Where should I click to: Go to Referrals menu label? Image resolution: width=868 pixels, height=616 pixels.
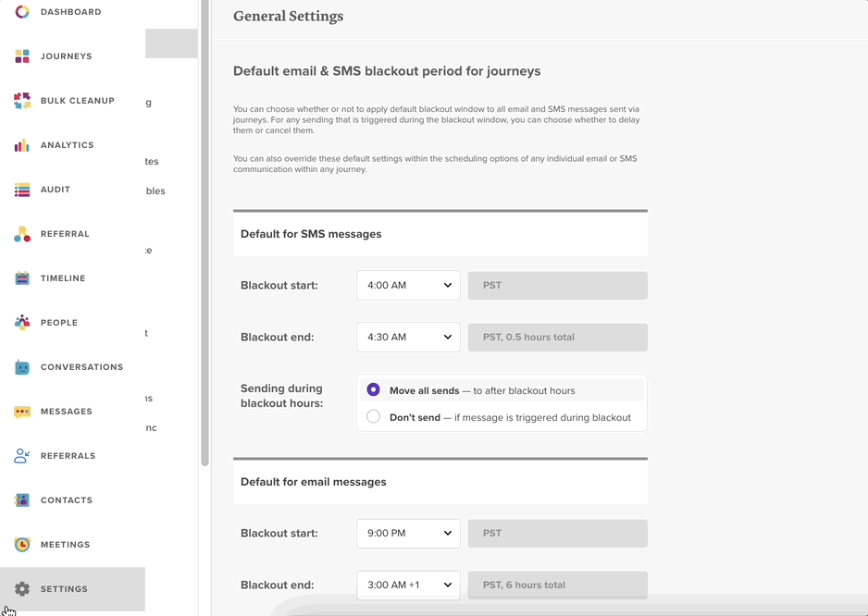pyautogui.click(x=68, y=455)
